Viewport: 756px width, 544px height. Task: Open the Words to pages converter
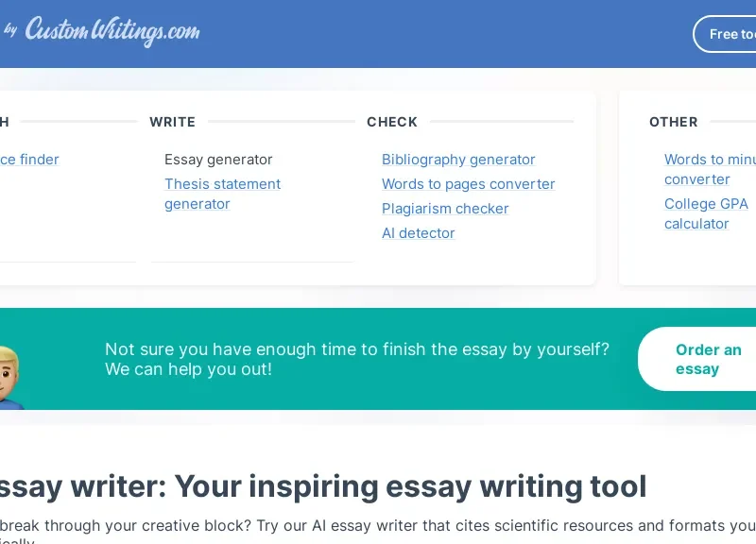click(x=469, y=184)
